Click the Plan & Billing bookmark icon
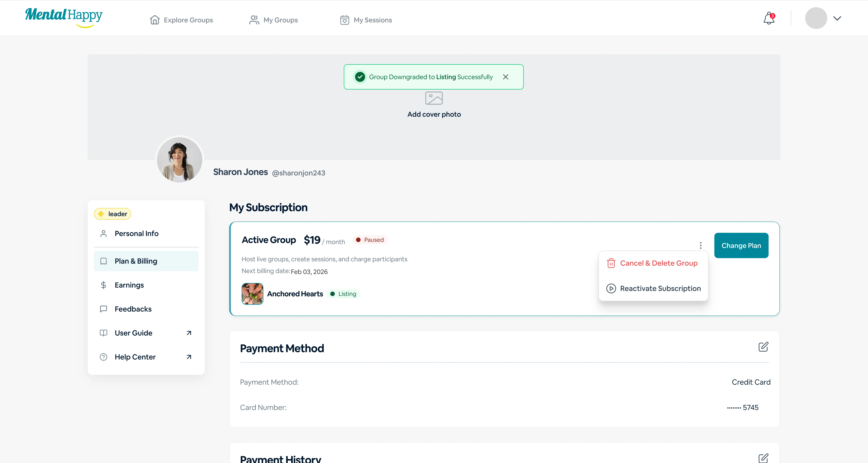 103,261
